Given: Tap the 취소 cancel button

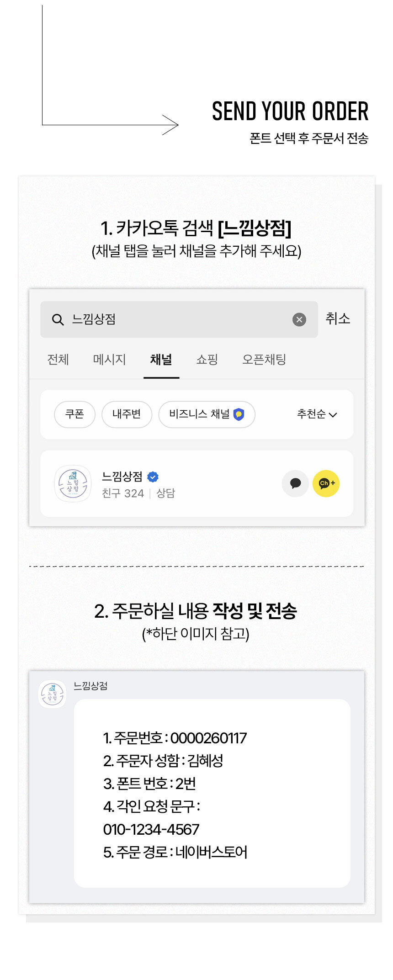Looking at the screenshot, I should tap(338, 318).
